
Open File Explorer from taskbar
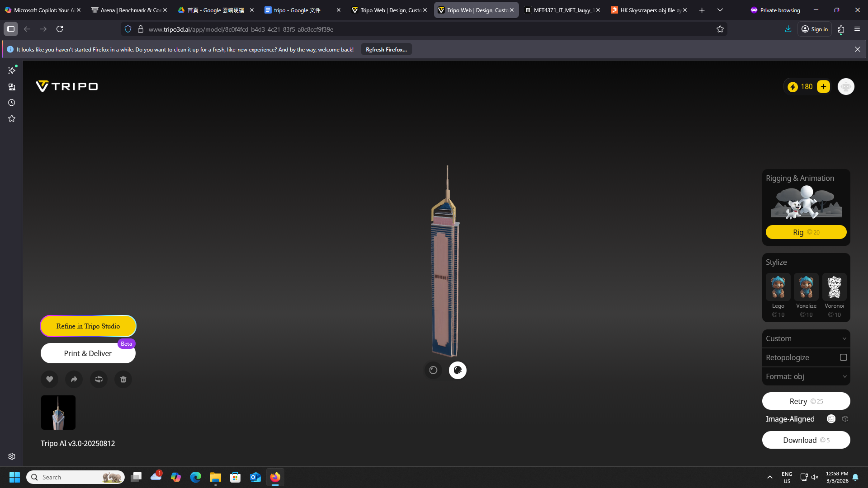[215, 477]
